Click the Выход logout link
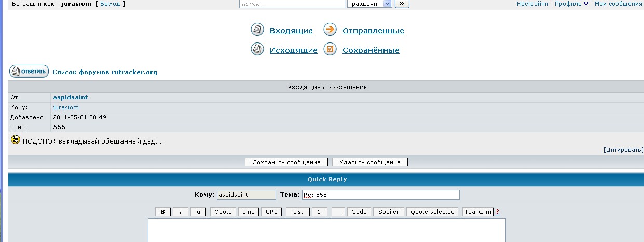This screenshot has width=644, height=242. [110, 4]
